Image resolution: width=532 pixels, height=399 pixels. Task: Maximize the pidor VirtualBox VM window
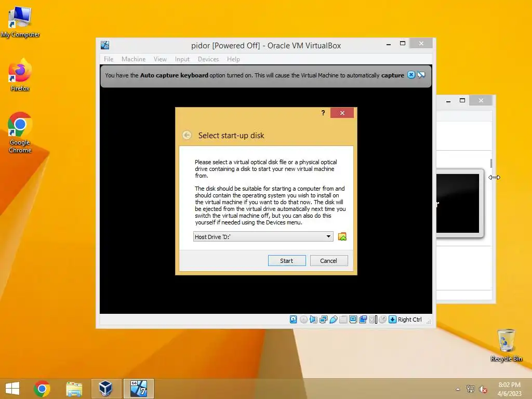403,44
